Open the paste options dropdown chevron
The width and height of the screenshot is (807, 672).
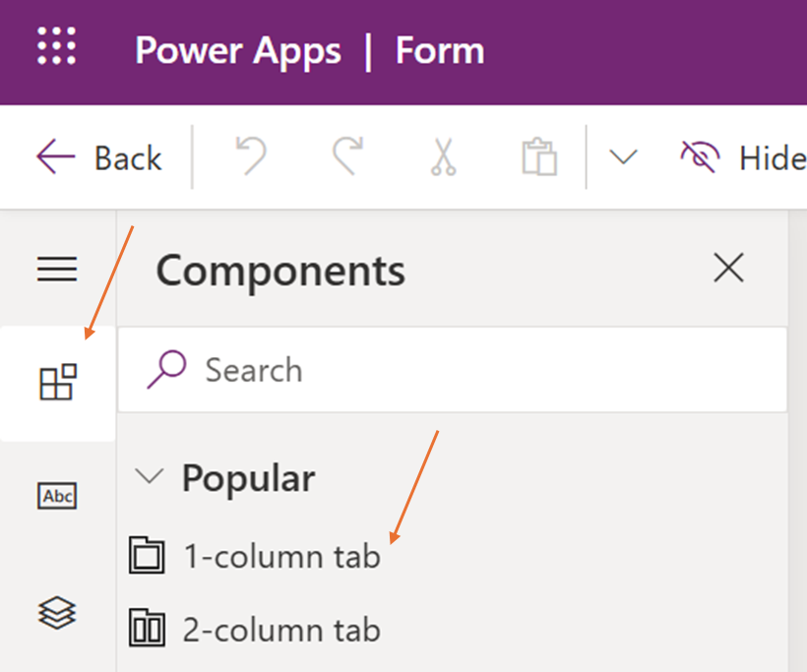pos(623,157)
